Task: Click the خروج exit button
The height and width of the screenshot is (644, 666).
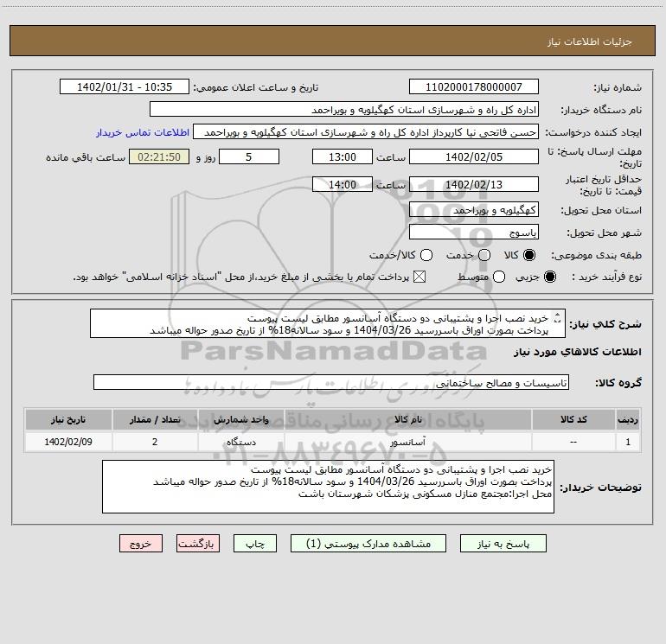Action: (141, 544)
